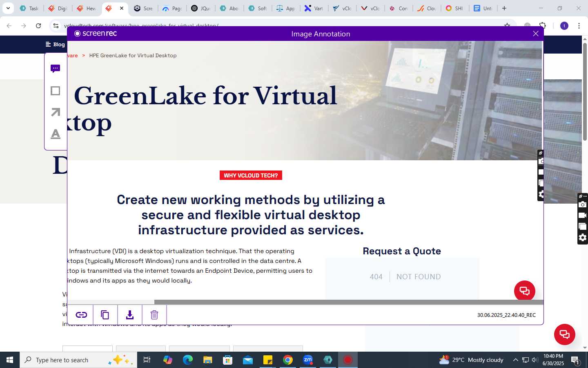Image resolution: width=588 pixels, height=368 pixels.
Task: Switch to the Unti tab
Action: [x=483, y=8]
